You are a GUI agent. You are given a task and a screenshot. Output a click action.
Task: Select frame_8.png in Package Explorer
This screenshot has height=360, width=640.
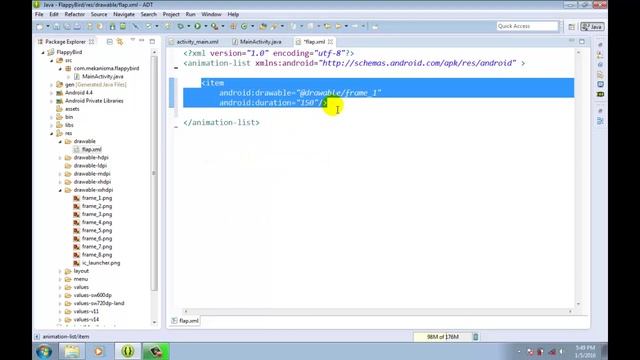[x=97, y=255]
